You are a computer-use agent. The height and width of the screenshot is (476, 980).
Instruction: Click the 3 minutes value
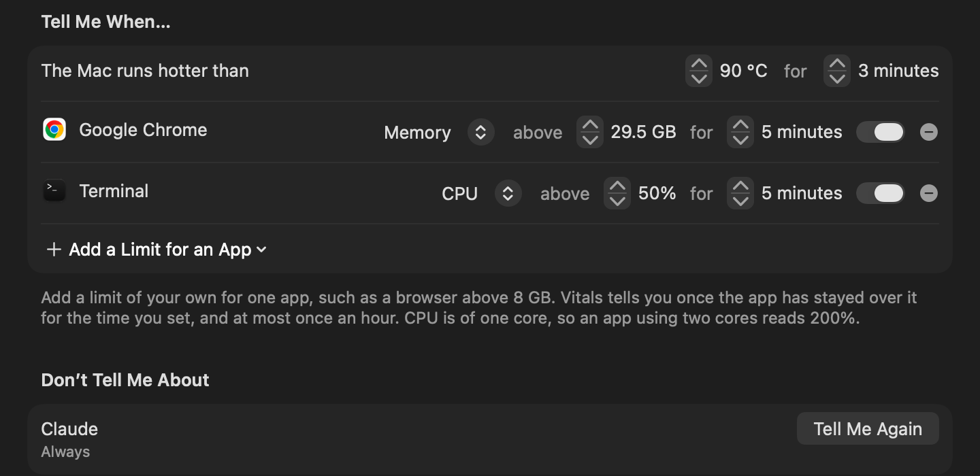pos(898,71)
